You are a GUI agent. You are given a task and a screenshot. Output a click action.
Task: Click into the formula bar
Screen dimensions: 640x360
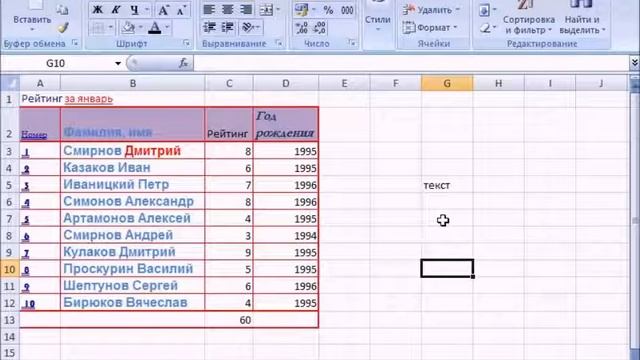tap(411, 63)
